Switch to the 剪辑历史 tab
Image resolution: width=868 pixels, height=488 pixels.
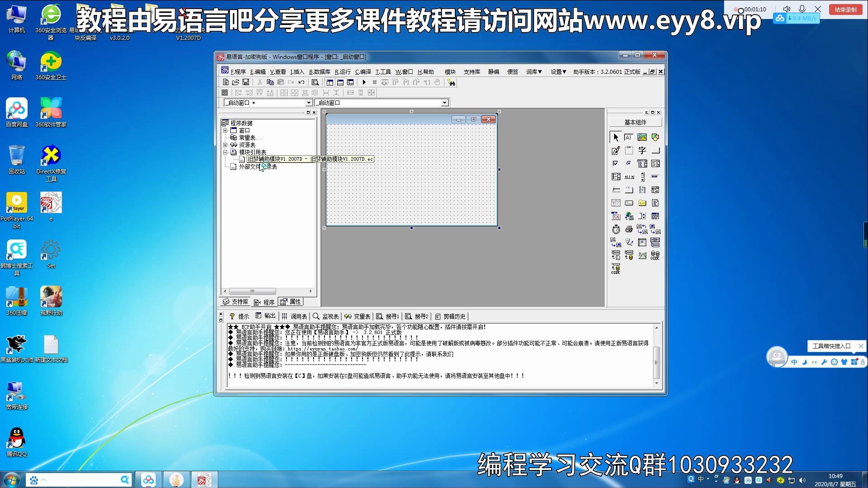coord(450,316)
